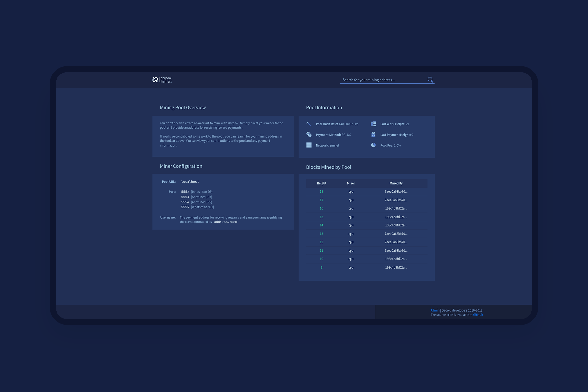This screenshot has height=392, width=588.
Task: Select the Mined By value in row 18
Action: coord(396,192)
